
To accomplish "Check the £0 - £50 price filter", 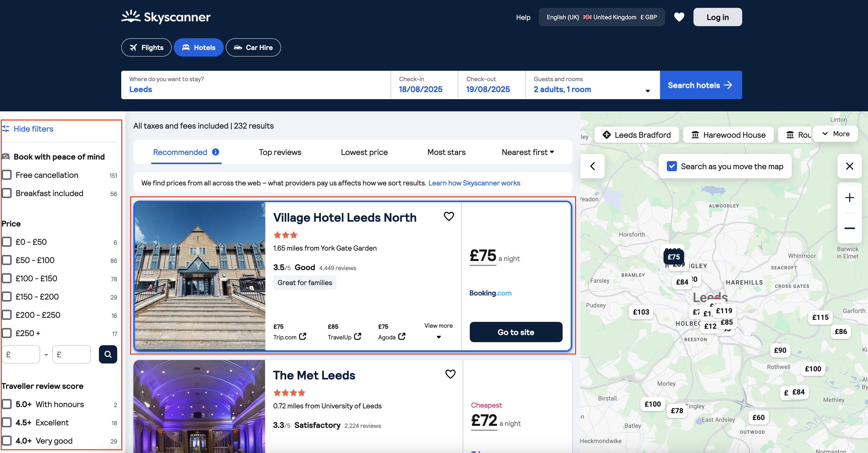I will click(x=7, y=242).
